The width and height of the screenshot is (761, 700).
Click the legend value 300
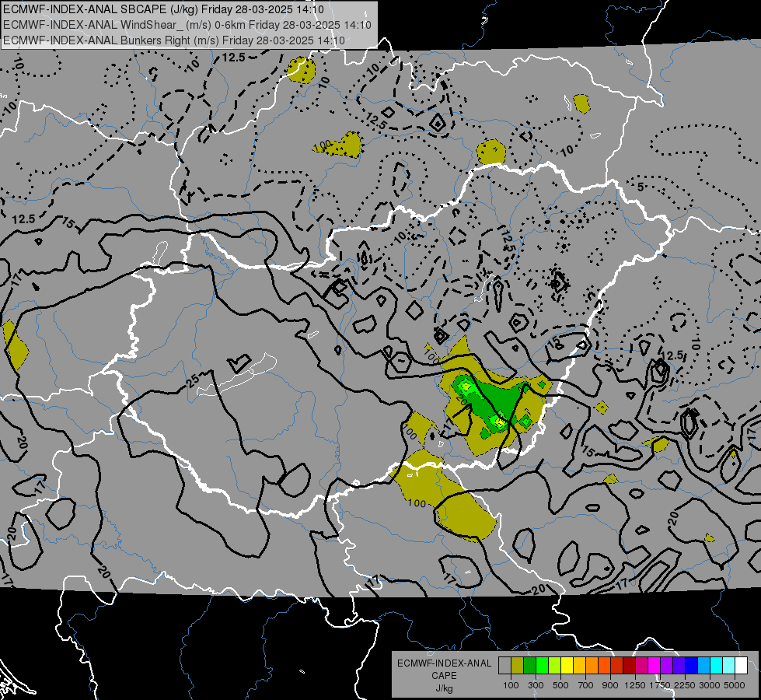(536, 685)
